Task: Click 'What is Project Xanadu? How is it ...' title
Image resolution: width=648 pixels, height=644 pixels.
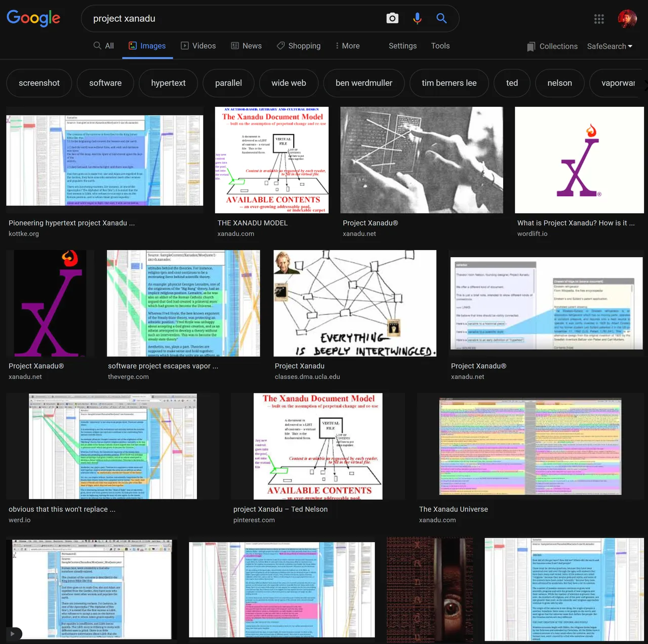Action: click(x=576, y=223)
